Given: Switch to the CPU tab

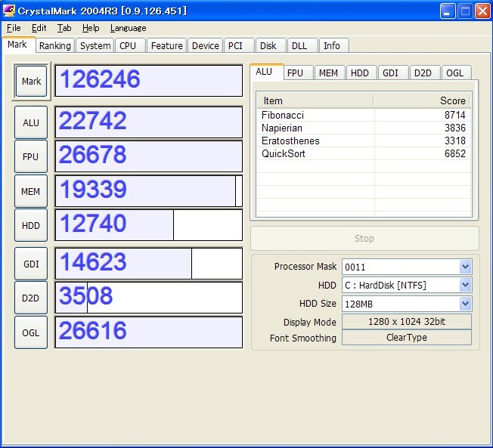Looking at the screenshot, I should pyautogui.click(x=128, y=46).
